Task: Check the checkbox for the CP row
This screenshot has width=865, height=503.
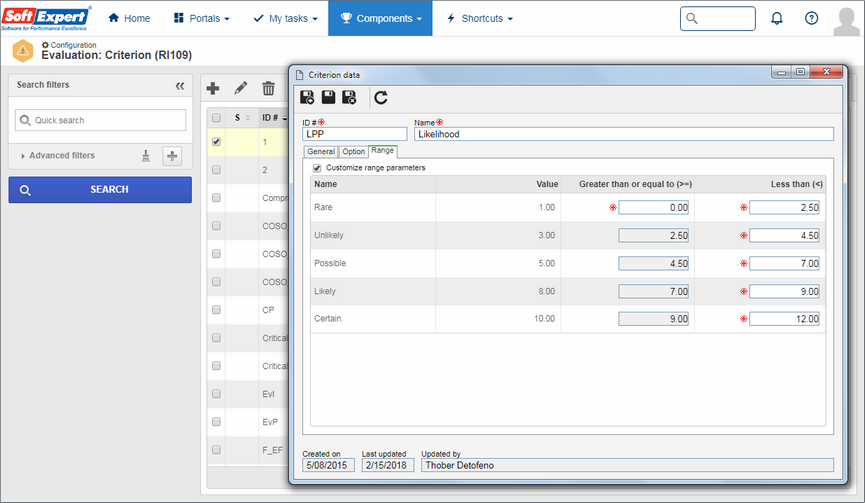Action: pyautogui.click(x=216, y=309)
